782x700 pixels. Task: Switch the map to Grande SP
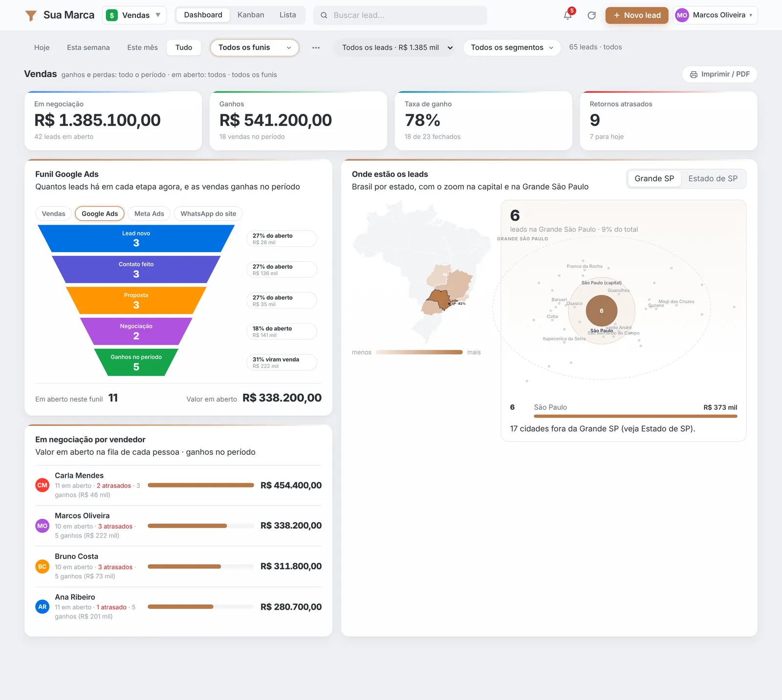point(654,179)
